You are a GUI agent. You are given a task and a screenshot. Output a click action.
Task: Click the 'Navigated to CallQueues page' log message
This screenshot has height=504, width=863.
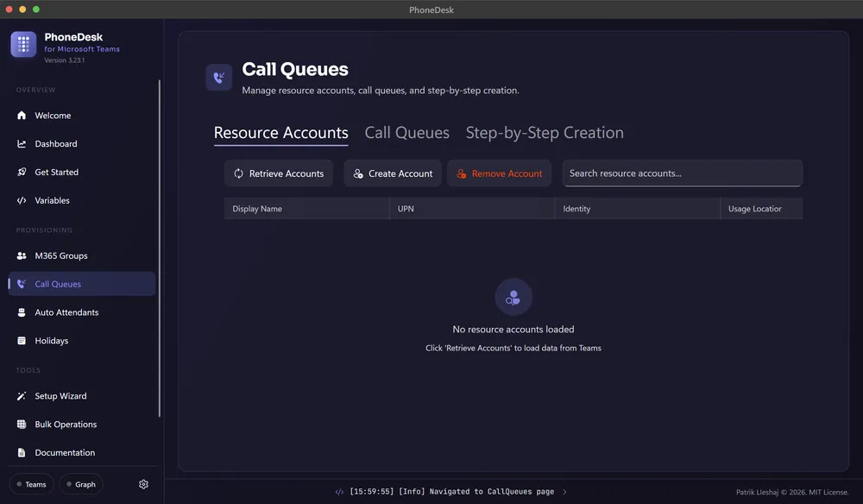pos(492,492)
